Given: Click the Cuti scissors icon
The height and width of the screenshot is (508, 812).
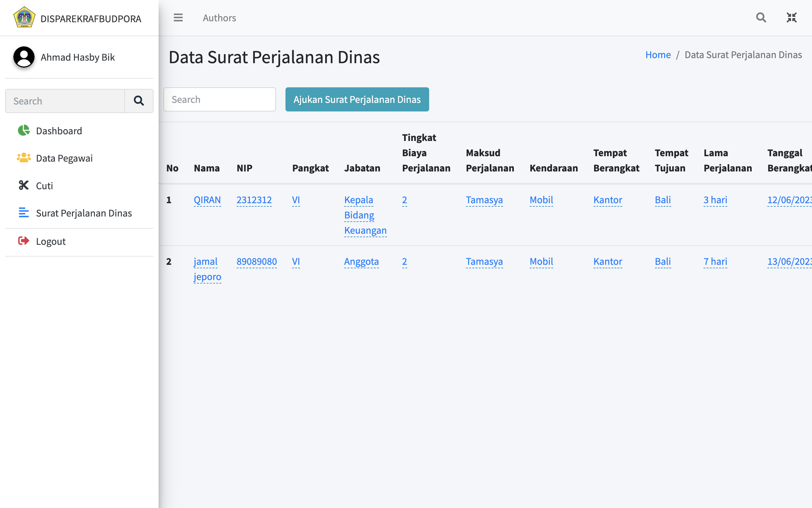Looking at the screenshot, I should click(23, 185).
